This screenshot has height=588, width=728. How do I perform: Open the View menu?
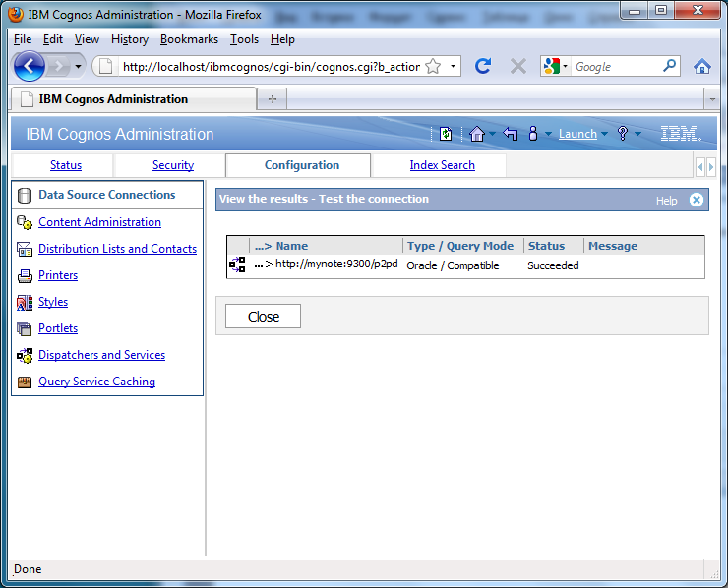(x=87, y=39)
